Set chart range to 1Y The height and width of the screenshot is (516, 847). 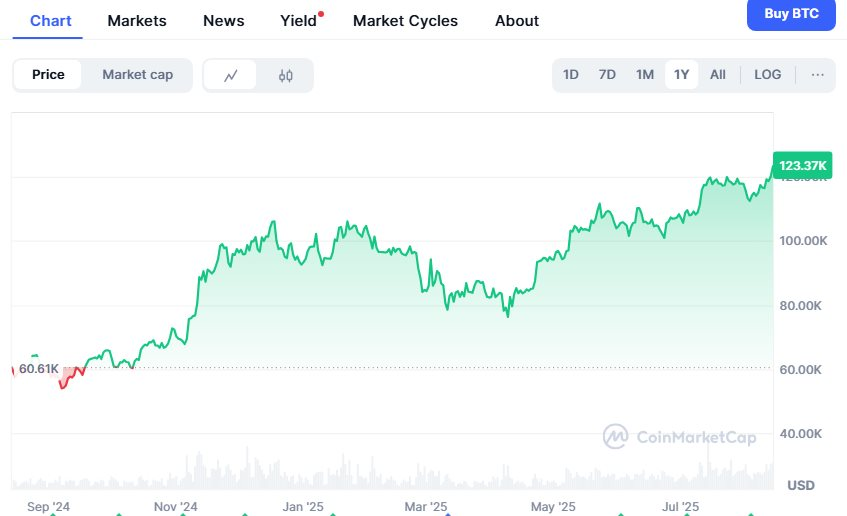(682, 75)
